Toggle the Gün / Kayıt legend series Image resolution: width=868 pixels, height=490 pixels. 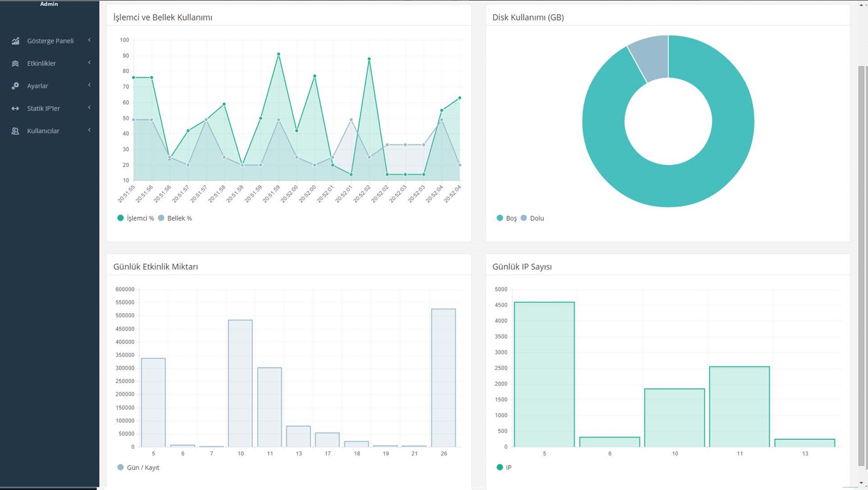pyautogui.click(x=138, y=467)
